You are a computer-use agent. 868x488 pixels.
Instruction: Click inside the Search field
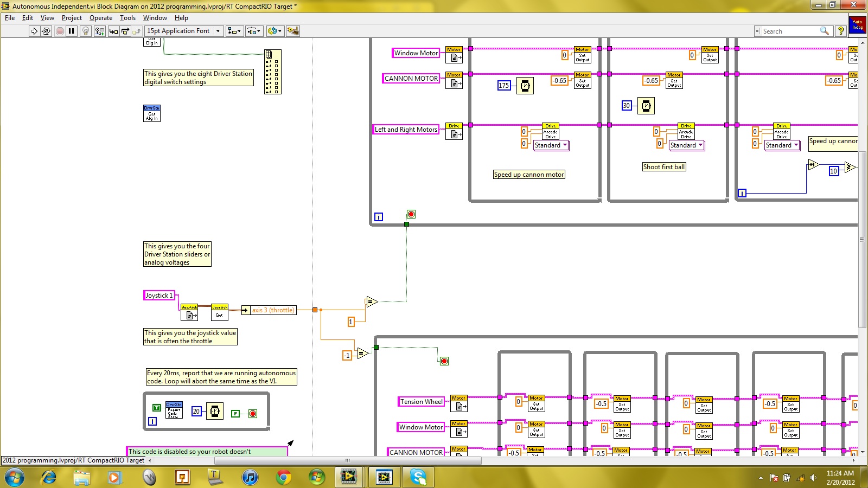790,31
